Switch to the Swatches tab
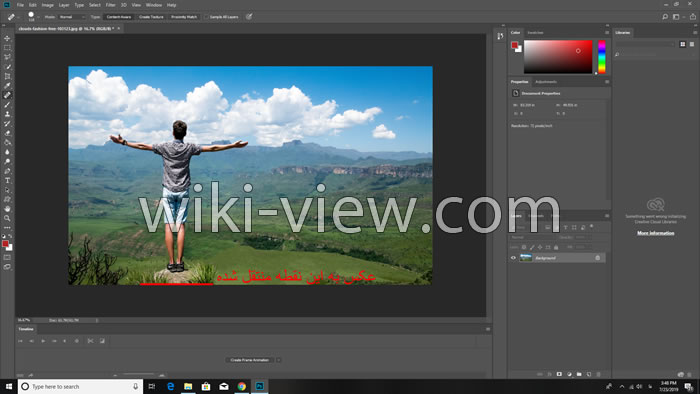Screen dimensions: 700x394 (535, 33)
